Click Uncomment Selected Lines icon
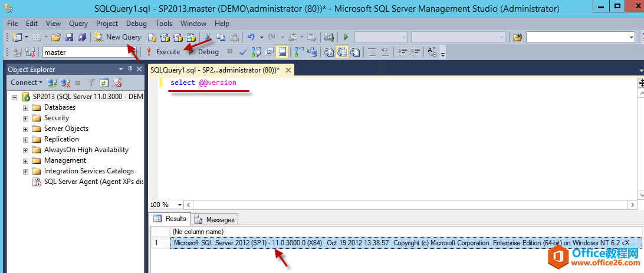The image size is (644, 273). click(385, 52)
